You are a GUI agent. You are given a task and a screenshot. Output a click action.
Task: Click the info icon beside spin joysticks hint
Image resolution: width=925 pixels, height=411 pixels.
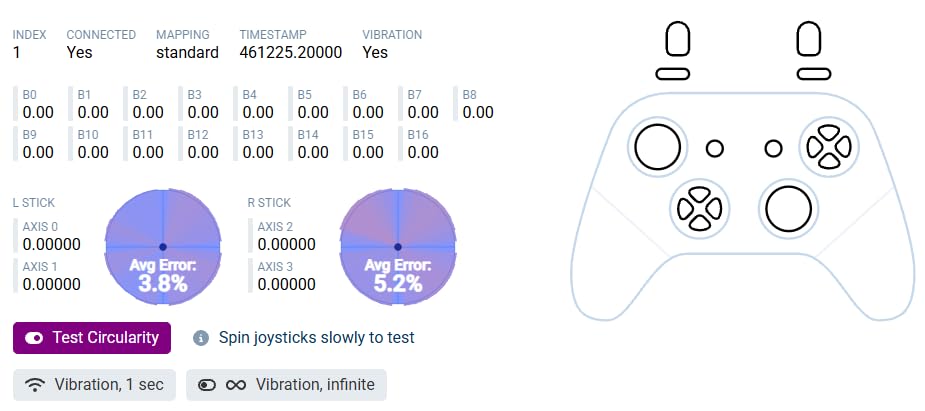pyautogui.click(x=200, y=338)
